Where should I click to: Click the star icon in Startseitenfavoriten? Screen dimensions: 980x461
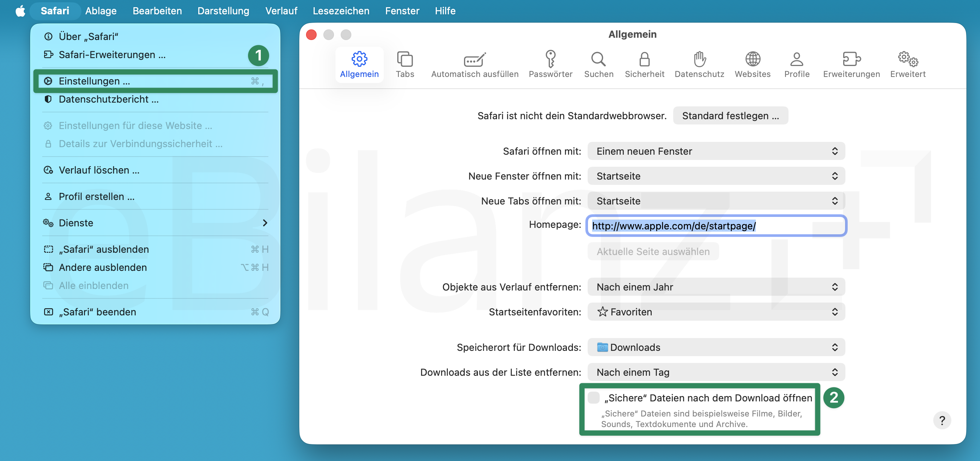(602, 312)
